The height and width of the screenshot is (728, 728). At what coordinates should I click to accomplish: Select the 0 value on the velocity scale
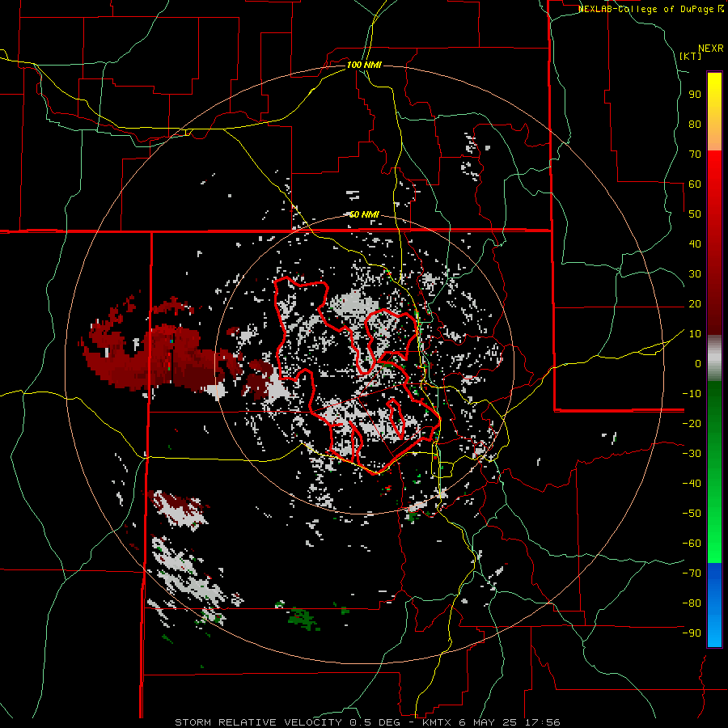coord(698,364)
